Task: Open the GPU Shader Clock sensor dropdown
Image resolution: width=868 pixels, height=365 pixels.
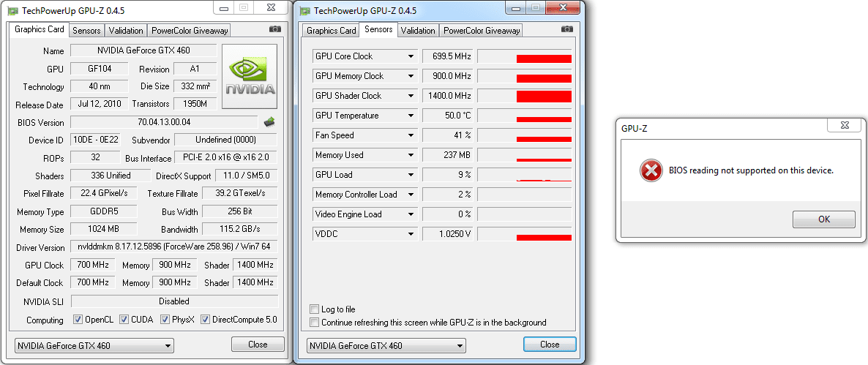Action: tap(411, 96)
